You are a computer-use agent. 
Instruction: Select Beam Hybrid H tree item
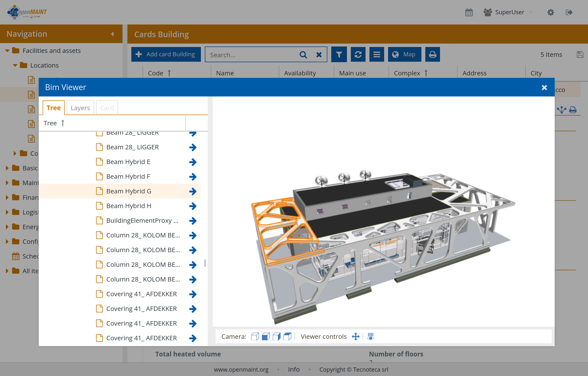tap(129, 206)
